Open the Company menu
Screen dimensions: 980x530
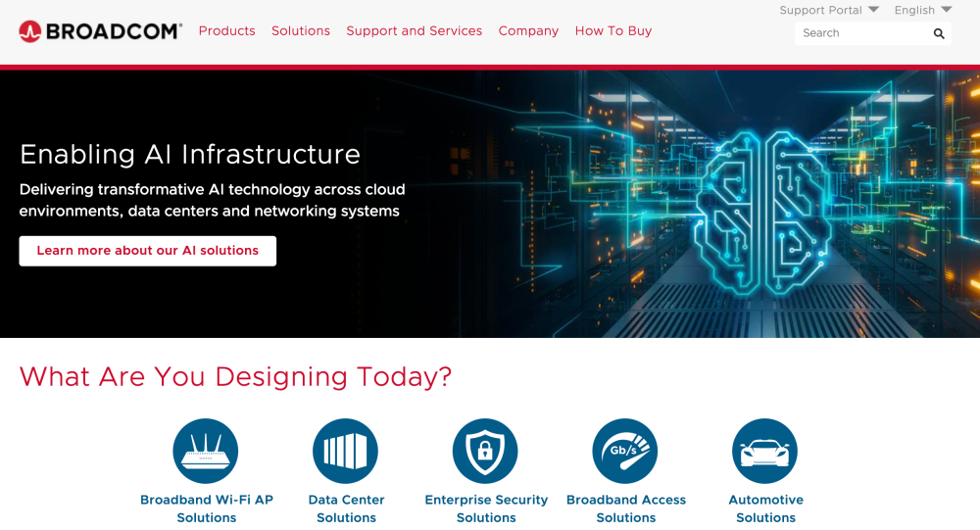click(x=529, y=30)
